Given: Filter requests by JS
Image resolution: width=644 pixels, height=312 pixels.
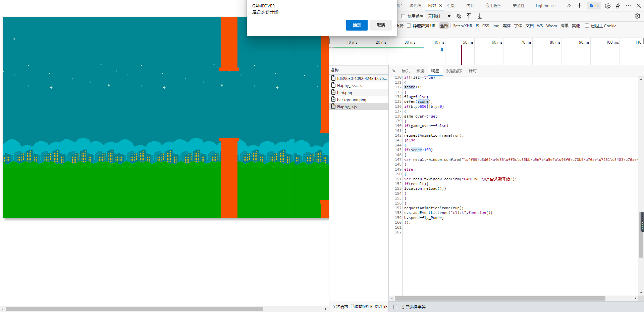Looking at the screenshot, I should (x=477, y=26).
